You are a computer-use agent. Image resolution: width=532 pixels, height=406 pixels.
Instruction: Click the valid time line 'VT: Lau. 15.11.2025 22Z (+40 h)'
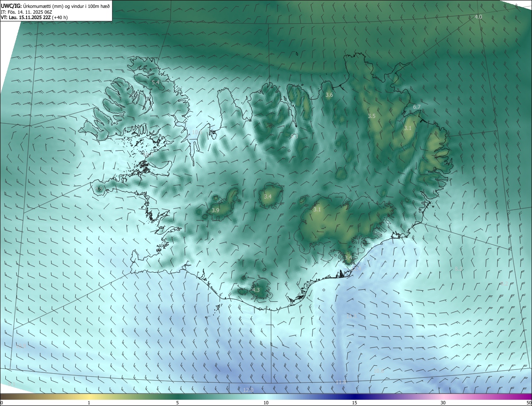coord(34,17)
